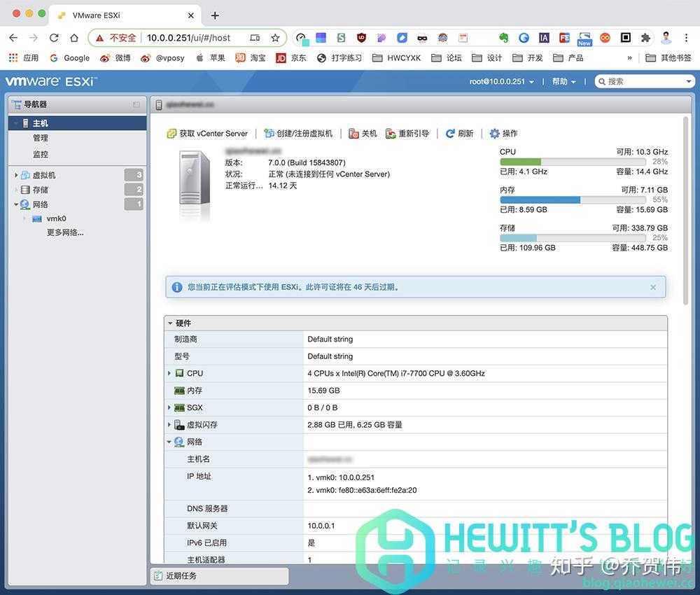This screenshot has width=700, height=595.
Task: Click the 关机 power icon
Action: tap(356, 134)
